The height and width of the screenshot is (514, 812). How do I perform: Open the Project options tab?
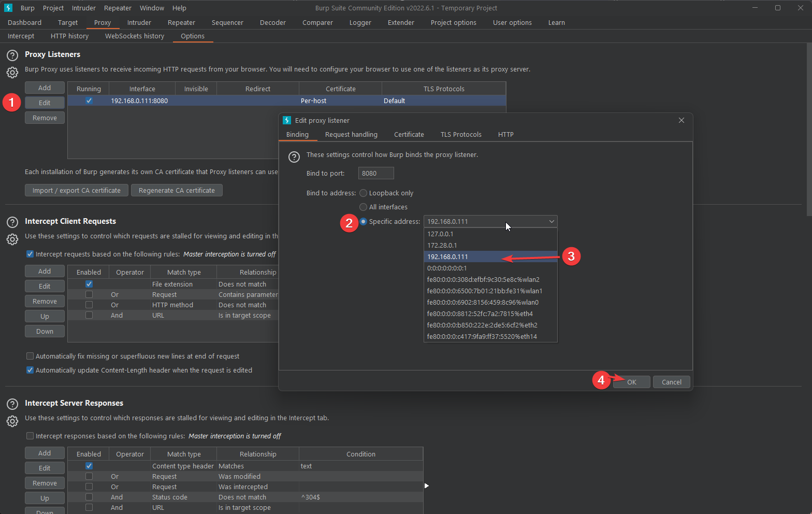click(453, 22)
